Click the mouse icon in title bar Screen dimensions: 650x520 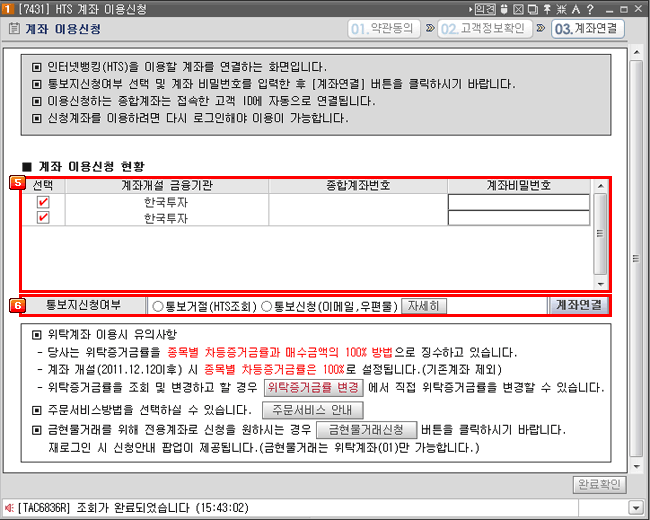tap(504, 9)
